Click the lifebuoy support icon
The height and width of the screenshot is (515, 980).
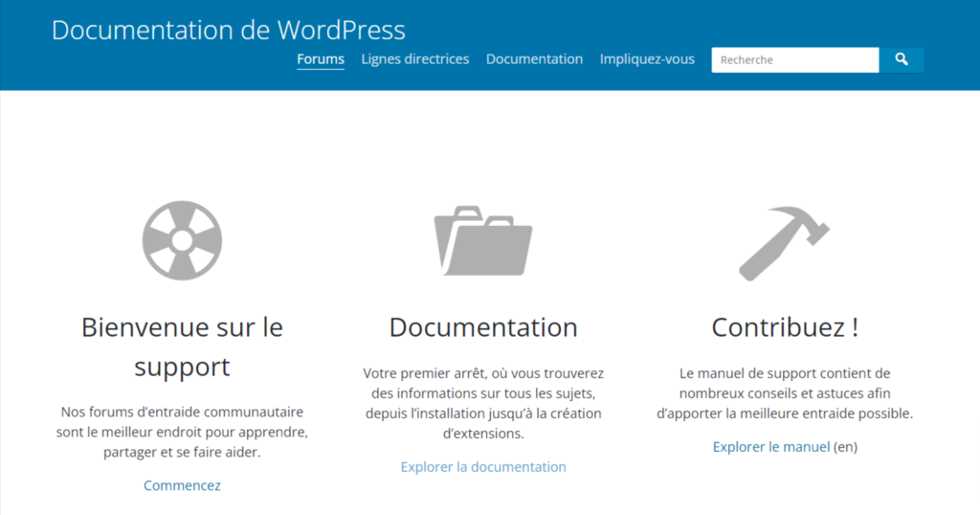[x=182, y=240]
